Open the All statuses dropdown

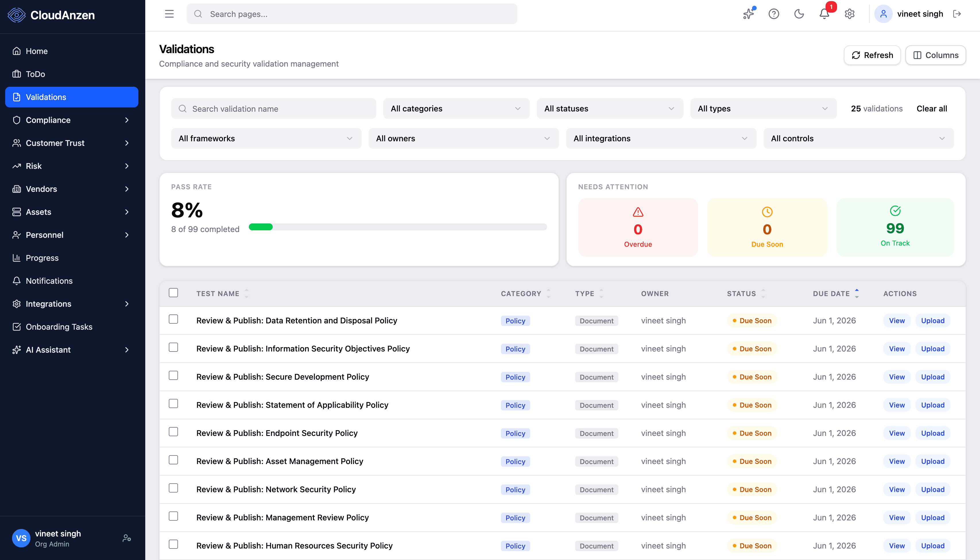[610, 109]
